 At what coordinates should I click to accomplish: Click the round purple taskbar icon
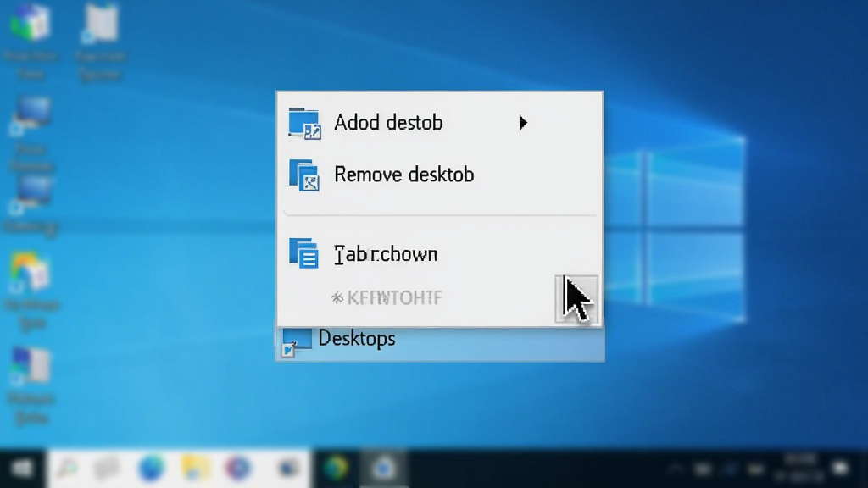[238, 469]
